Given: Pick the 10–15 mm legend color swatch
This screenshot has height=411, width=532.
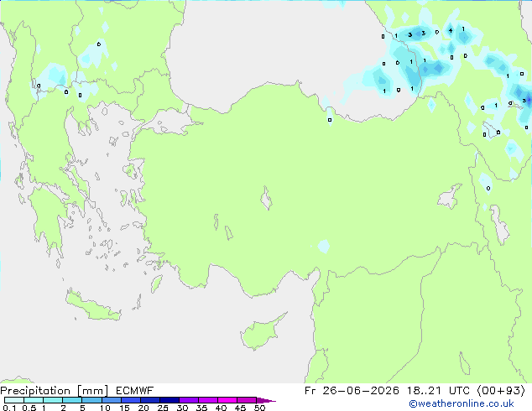Looking at the screenshot, I should [x=111, y=400].
